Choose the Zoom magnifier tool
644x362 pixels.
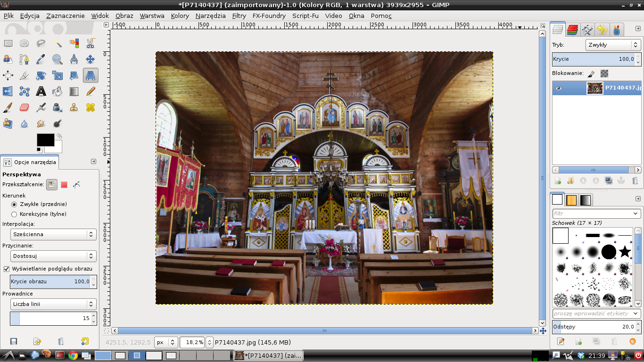(x=58, y=59)
